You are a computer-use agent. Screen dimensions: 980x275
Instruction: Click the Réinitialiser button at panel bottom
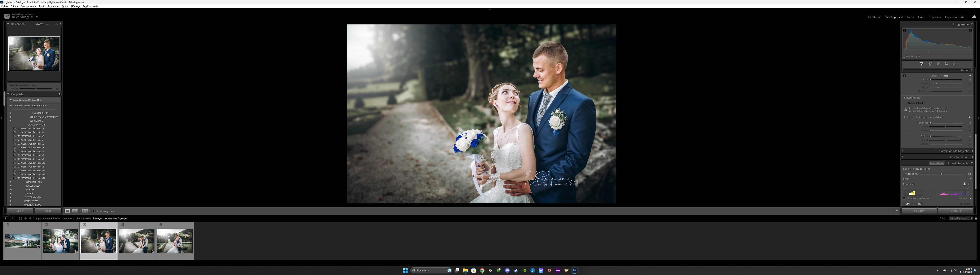(x=955, y=211)
